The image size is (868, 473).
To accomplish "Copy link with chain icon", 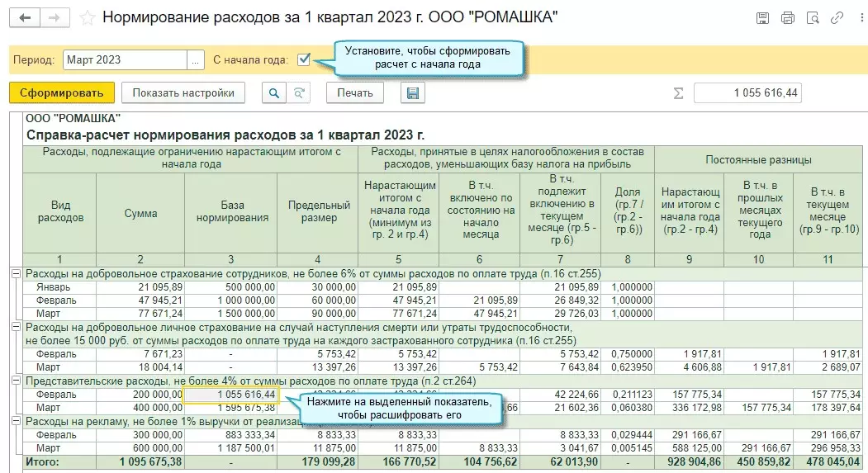I will 837,18.
